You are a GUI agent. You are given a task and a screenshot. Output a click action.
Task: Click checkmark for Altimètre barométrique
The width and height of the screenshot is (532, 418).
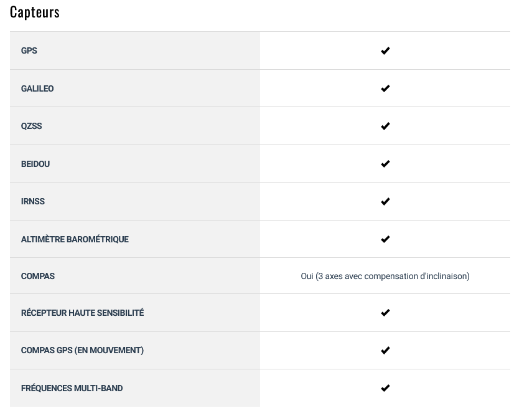(x=385, y=239)
